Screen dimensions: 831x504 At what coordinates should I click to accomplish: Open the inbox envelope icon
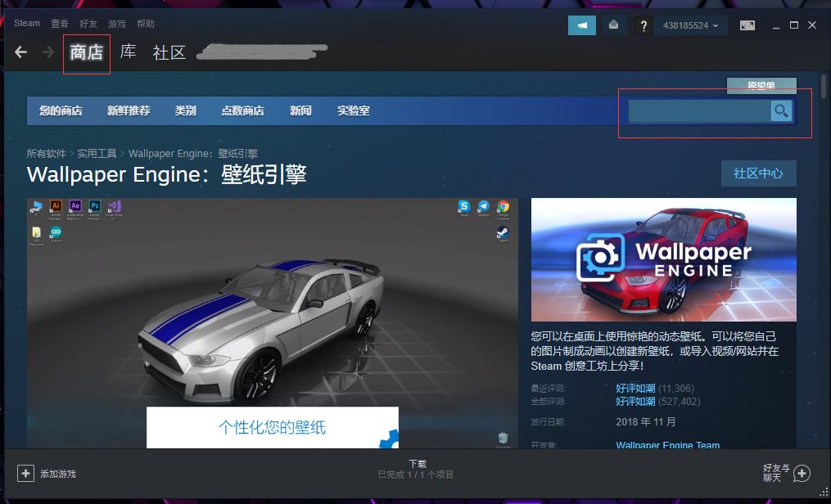point(613,25)
